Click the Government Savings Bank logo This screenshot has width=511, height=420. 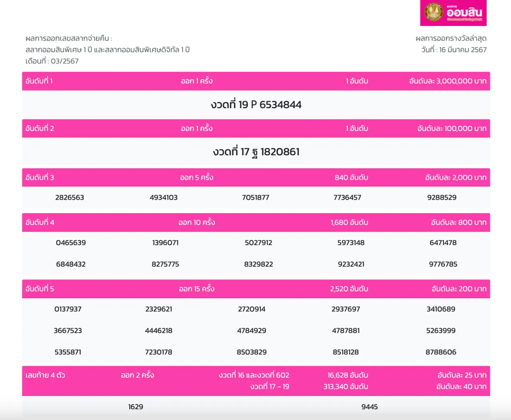click(x=453, y=13)
